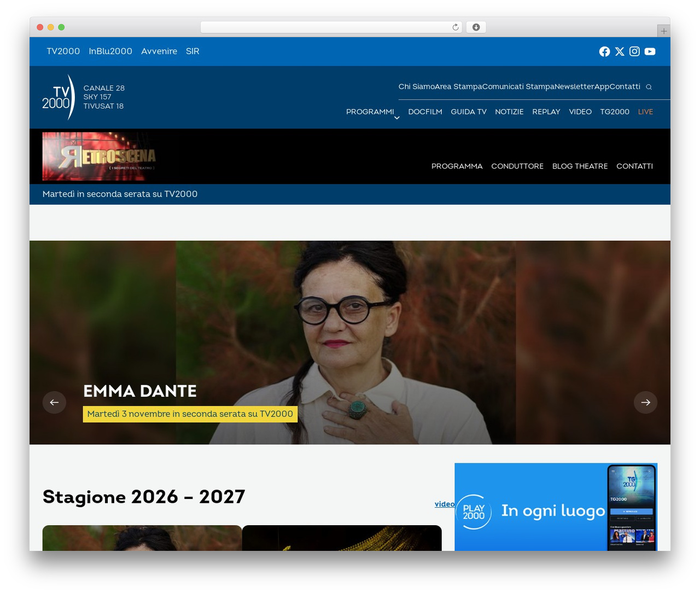This screenshot has height=593, width=700.
Task: Open the REPLAY menu item
Action: click(546, 112)
